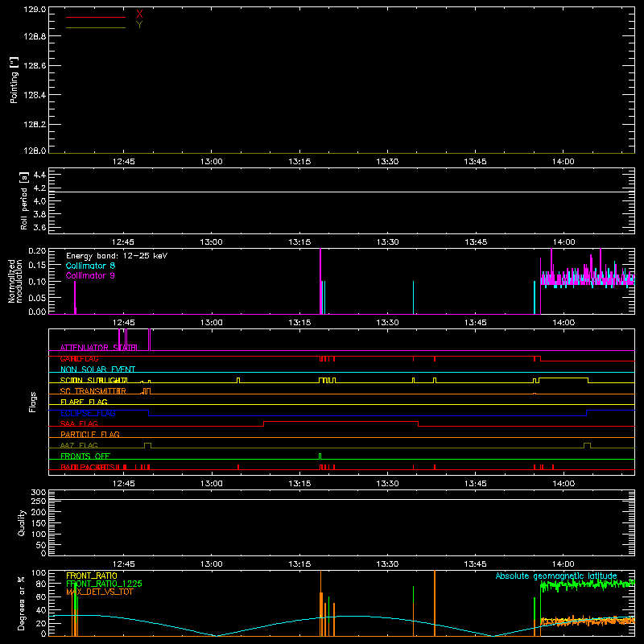This screenshot has height=644, width=644.
Task: Click the GAP_FLAG flag label
Action: coord(79,359)
